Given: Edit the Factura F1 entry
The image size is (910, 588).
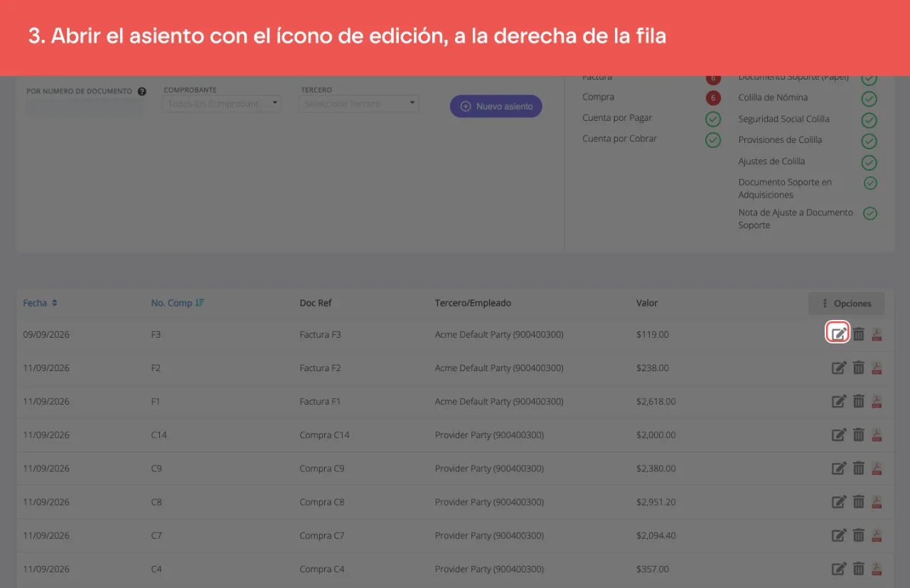Looking at the screenshot, I should (x=839, y=401).
